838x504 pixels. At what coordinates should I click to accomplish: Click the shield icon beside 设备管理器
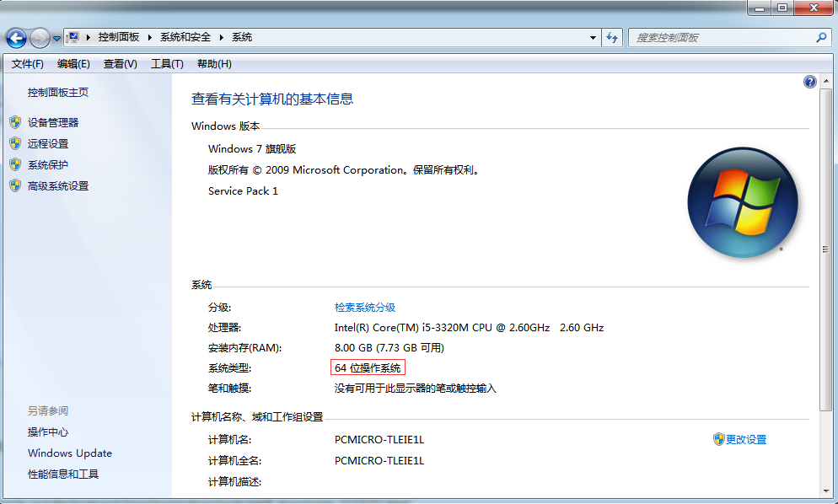click(x=15, y=122)
